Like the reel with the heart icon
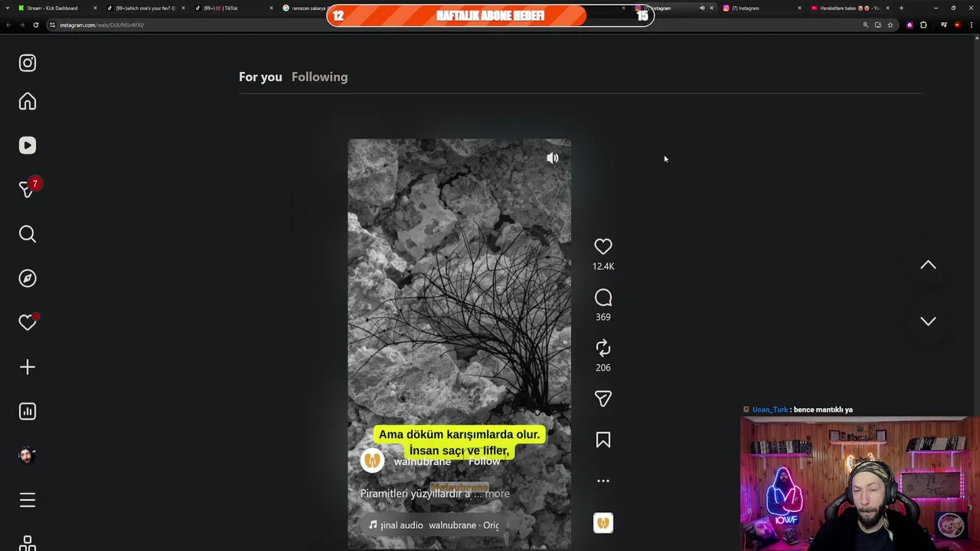This screenshot has width=980, height=551. pos(603,246)
